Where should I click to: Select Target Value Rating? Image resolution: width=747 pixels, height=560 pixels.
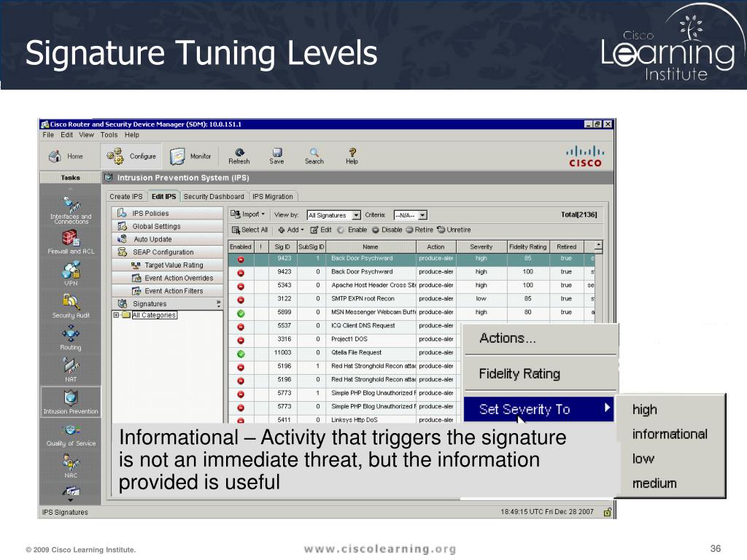[167, 265]
